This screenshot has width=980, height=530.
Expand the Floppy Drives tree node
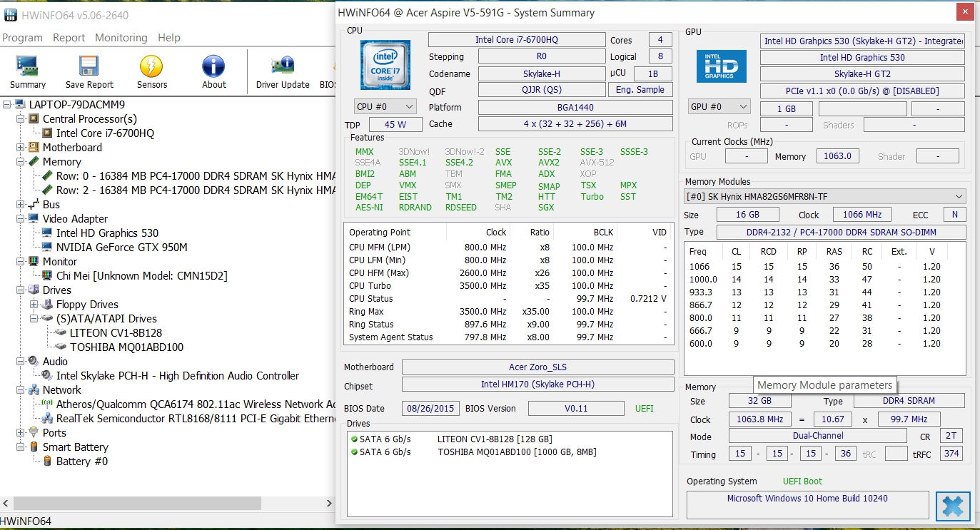pos(34,305)
